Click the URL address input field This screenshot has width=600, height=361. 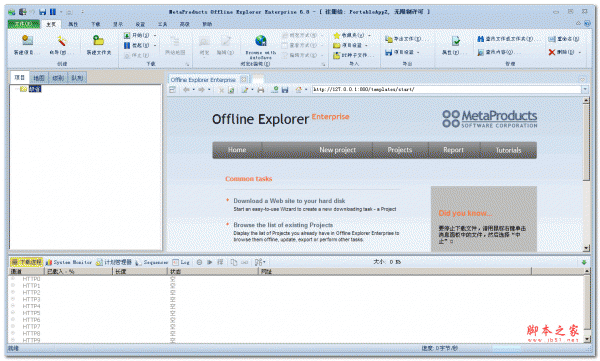446,90
